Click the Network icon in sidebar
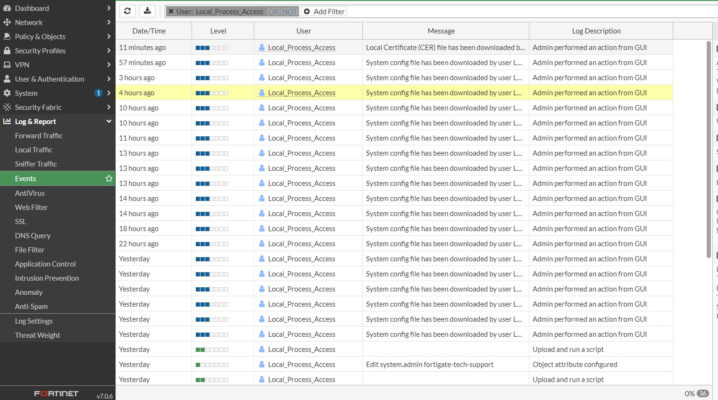This screenshot has height=400, width=718. (7, 22)
